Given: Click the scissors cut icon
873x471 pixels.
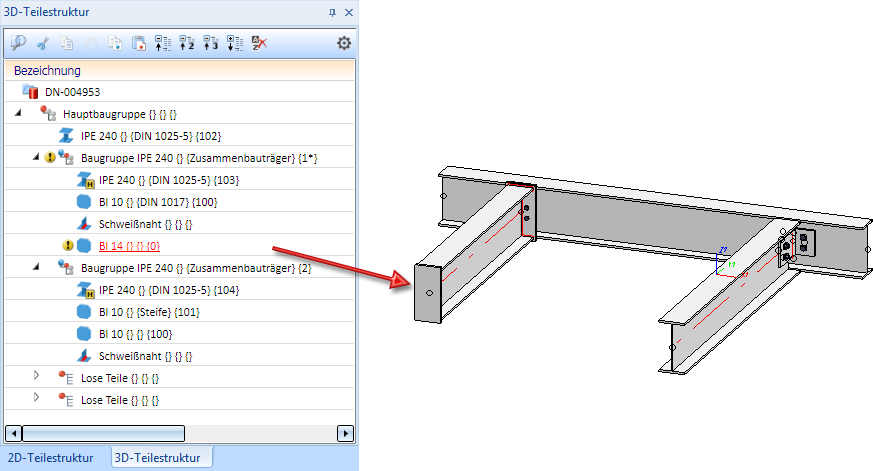Looking at the screenshot, I should coord(43,43).
